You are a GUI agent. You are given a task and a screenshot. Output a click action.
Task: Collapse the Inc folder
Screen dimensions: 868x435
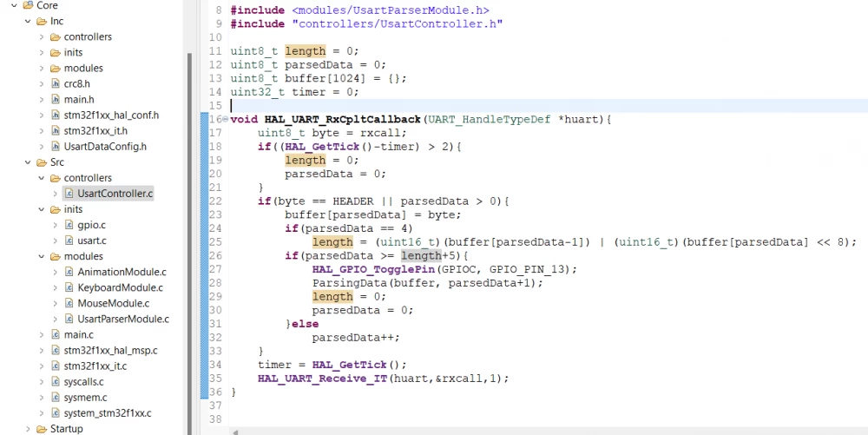click(x=28, y=21)
